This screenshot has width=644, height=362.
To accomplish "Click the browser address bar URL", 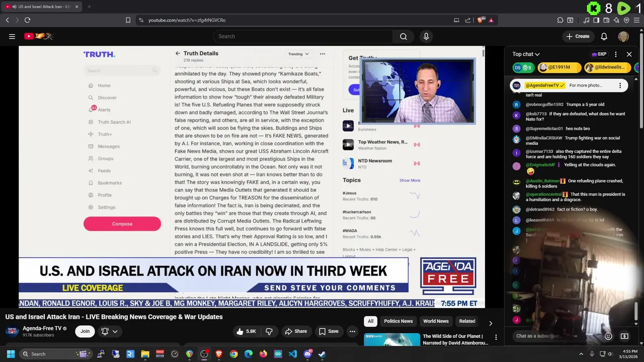I will 187,20.
